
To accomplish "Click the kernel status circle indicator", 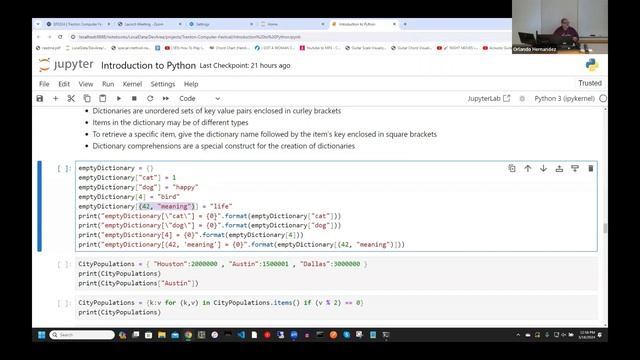I will point(602,98).
